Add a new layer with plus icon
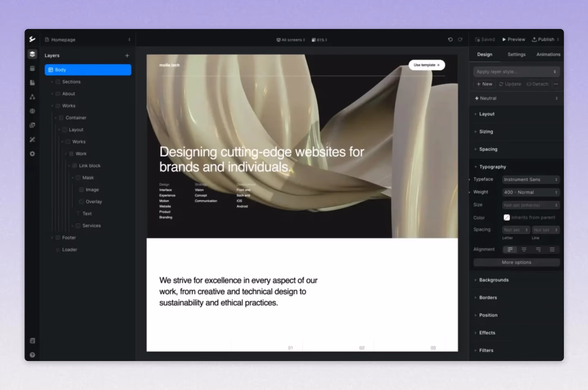Image resolution: width=588 pixels, height=390 pixels. (127, 55)
